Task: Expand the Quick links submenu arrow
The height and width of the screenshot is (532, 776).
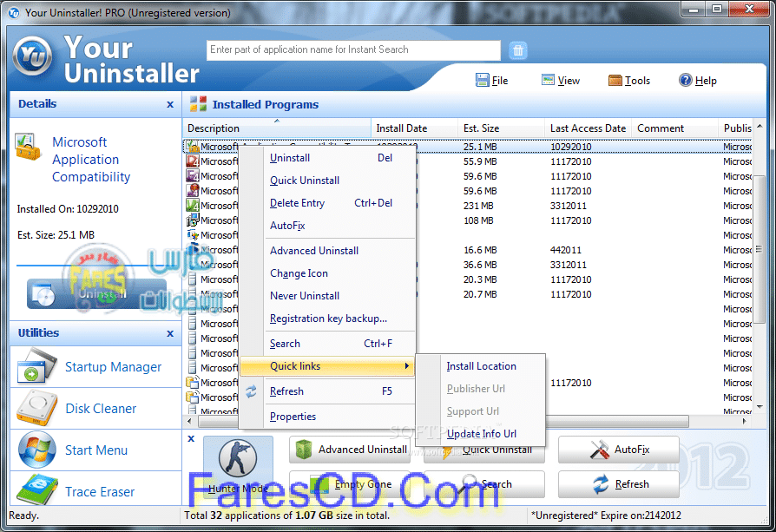Action: tap(407, 366)
